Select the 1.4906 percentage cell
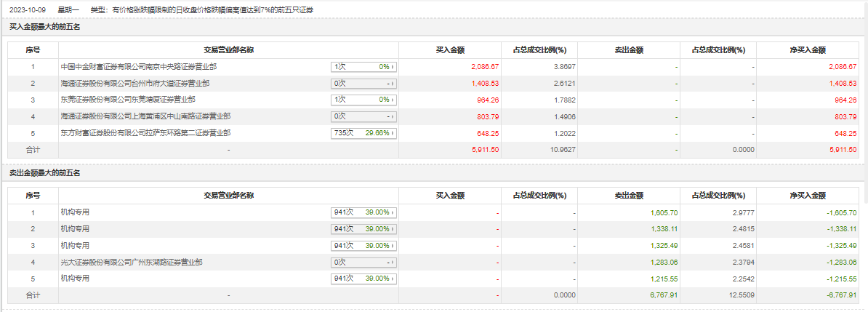 point(563,116)
